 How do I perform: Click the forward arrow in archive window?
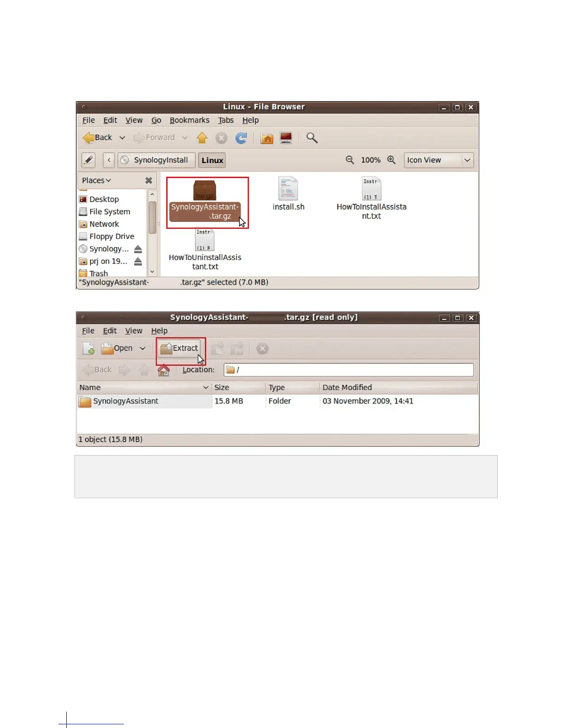click(124, 370)
